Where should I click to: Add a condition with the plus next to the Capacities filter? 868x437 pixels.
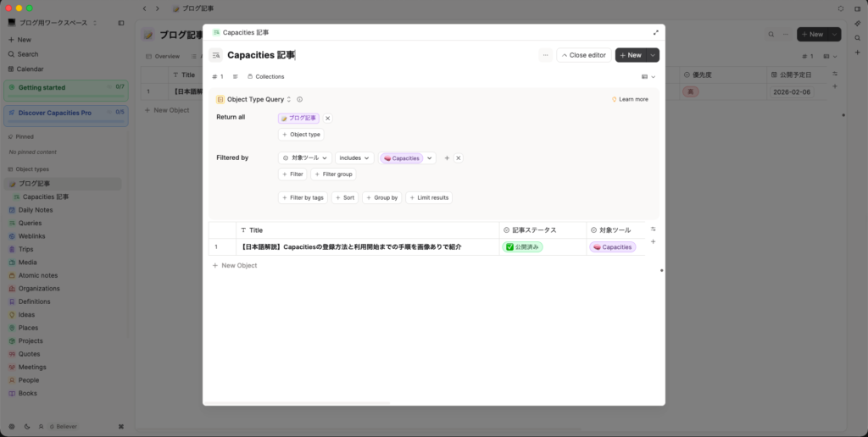[447, 158]
